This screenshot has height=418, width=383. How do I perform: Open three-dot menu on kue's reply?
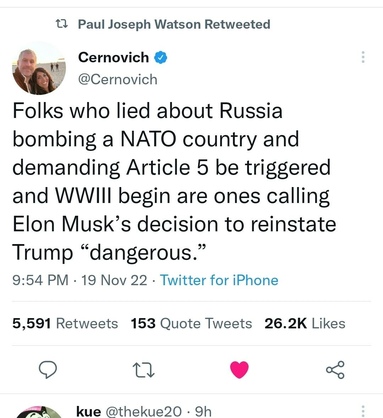tap(363, 411)
